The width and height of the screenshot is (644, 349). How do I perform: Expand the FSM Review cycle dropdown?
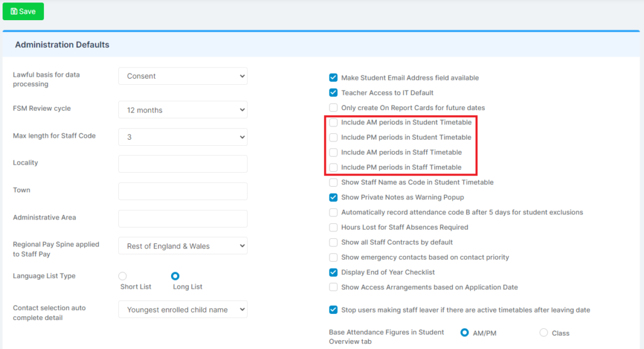(x=183, y=109)
